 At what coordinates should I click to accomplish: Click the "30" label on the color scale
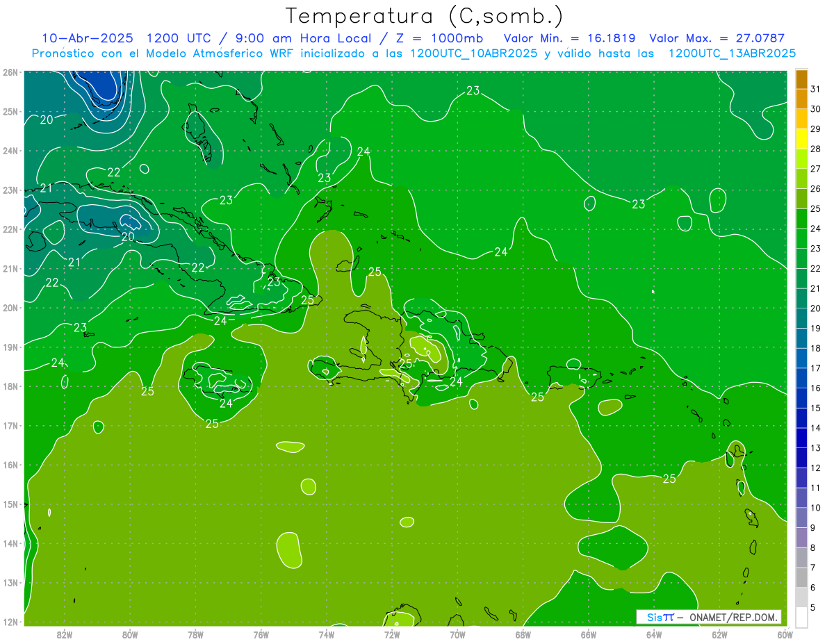(x=816, y=109)
